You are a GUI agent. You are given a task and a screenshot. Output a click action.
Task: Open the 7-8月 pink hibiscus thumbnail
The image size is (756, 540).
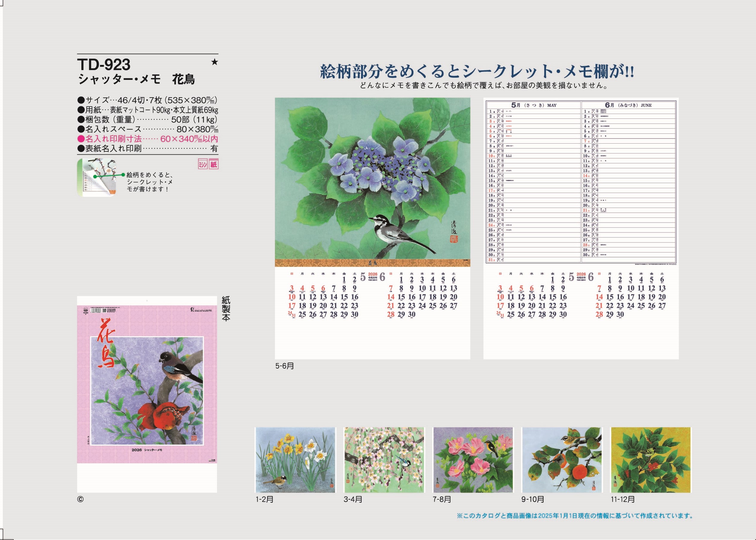pos(473,460)
